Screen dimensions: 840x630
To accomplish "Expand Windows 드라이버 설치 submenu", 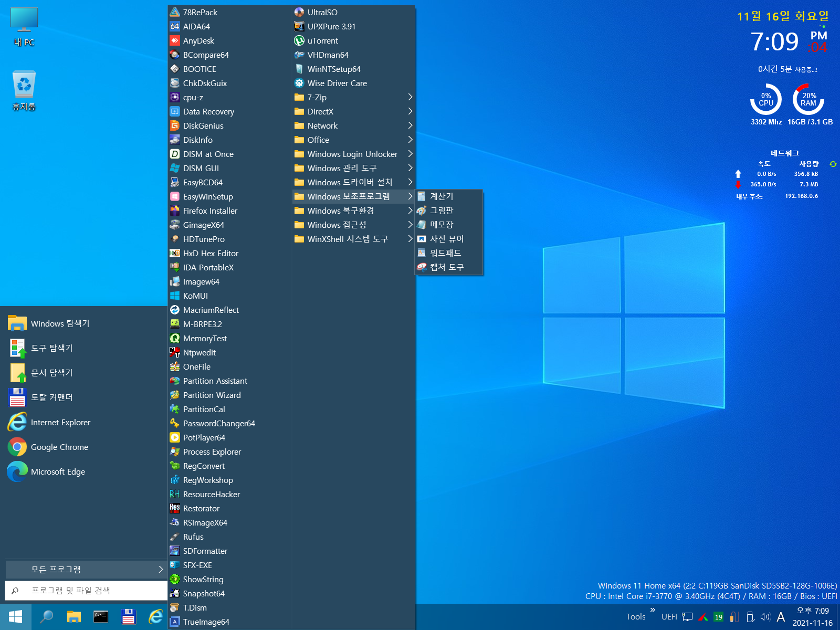I will click(353, 182).
